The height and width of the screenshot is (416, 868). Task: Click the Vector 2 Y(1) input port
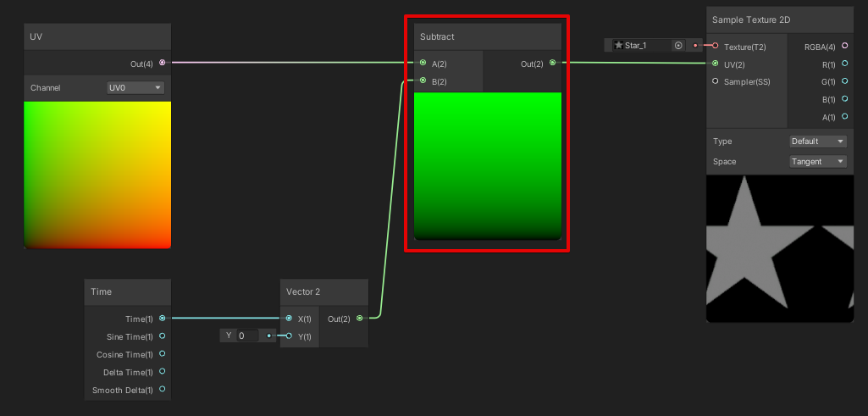(289, 336)
